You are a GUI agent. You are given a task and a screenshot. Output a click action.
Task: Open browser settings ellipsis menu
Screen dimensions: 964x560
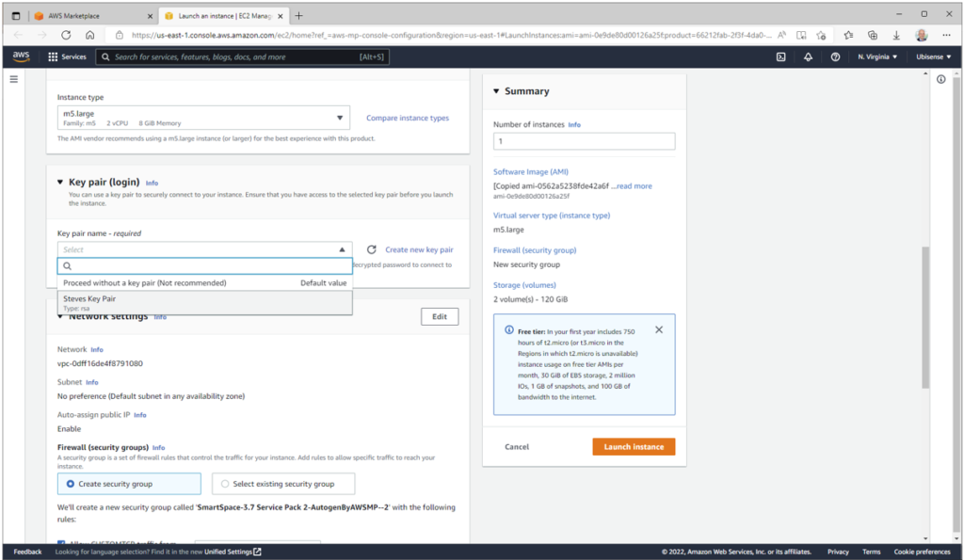pyautogui.click(x=946, y=35)
